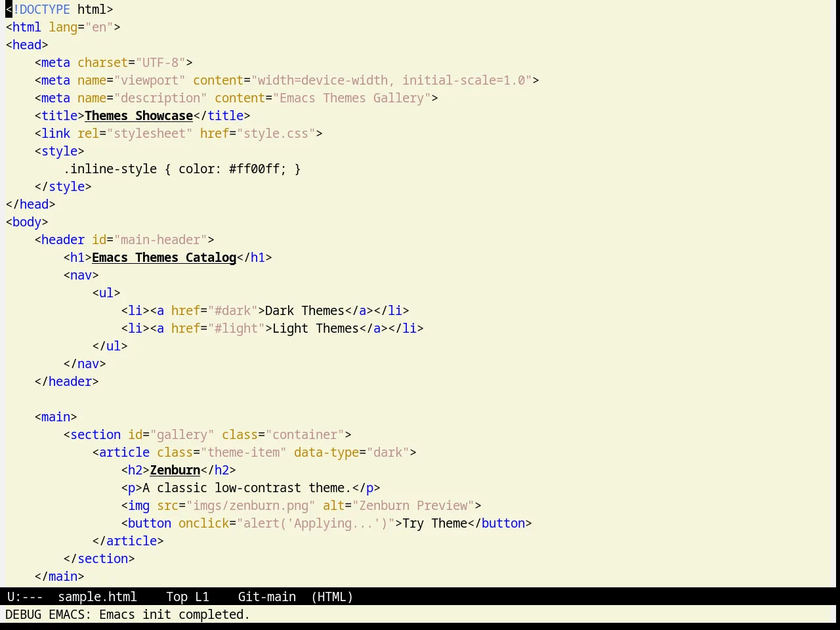
Task: Click the "imgs/zenburn.png" src string
Action: pyautogui.click(x=251, y=505)
